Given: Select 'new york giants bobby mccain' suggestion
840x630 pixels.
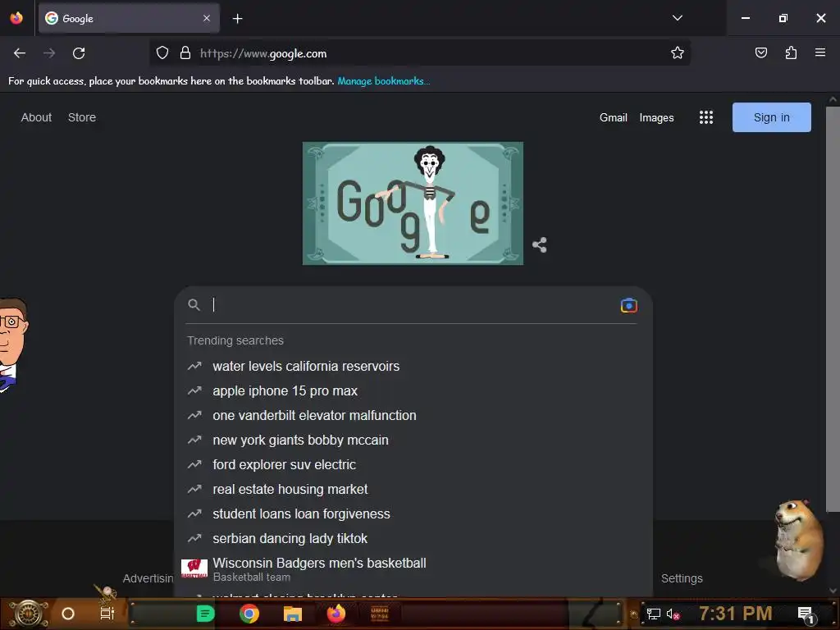Looking at the screenshot, I should click(413, 441).
